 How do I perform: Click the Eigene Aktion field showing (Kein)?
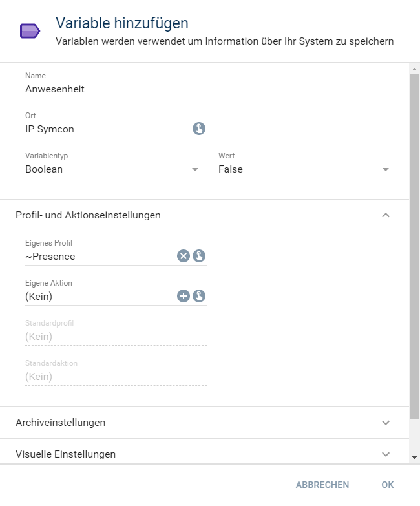tap(97, 297)
